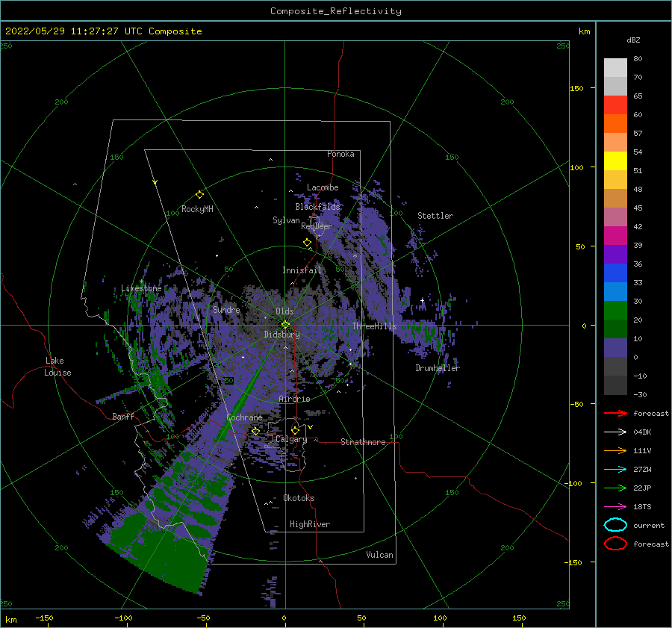Click the dBZ legend heading
This screenshot has height=628, width=672.
point(633,40)
